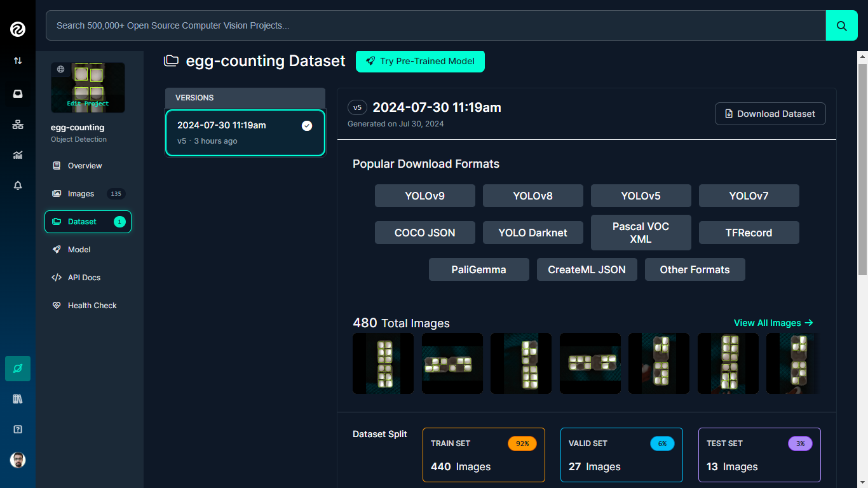Choose the PaliGemma download format
The image size is (868, 488).
pyautogui.click(x=479, y=269)
